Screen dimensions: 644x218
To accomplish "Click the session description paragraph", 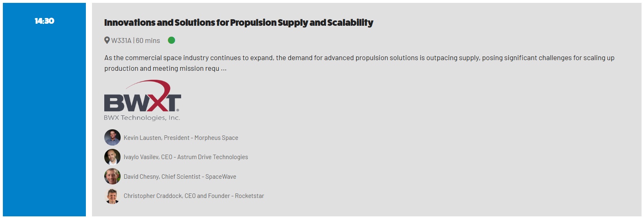I will click(359, 58).
